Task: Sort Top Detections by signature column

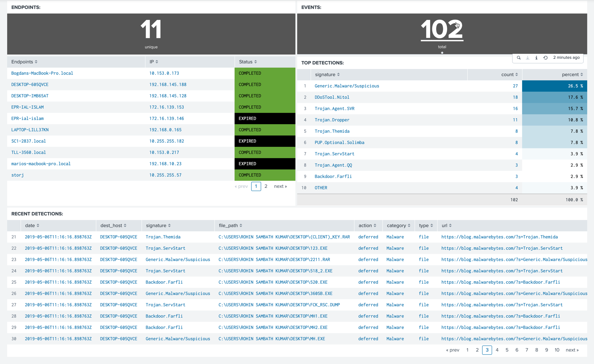Action: coord(327,75)
